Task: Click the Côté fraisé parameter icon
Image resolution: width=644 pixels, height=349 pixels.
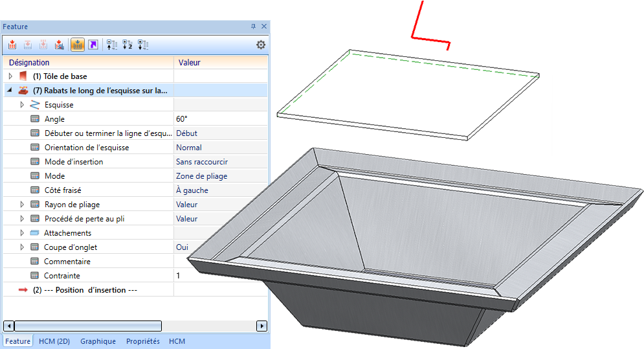Action: (x=35, y=190)
